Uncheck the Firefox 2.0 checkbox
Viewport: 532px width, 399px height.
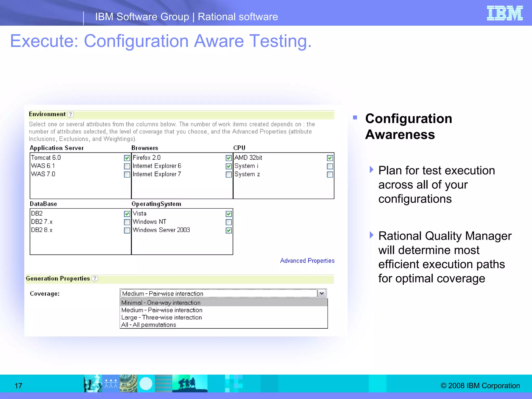coord(229,158)
